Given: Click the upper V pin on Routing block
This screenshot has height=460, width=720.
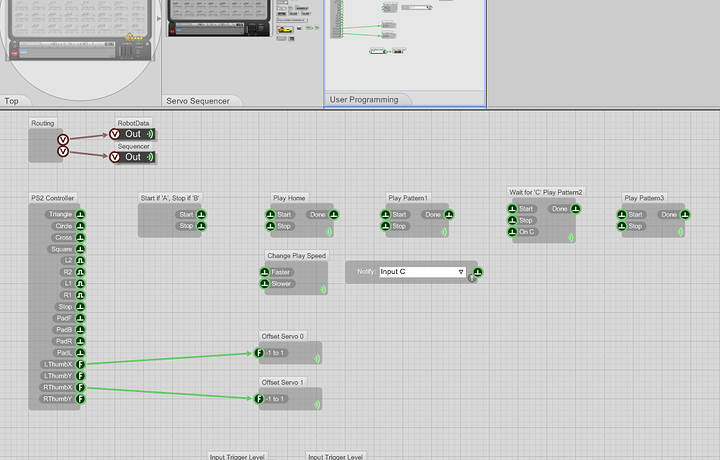Looking at the screenshot, I should pos(63,140).
